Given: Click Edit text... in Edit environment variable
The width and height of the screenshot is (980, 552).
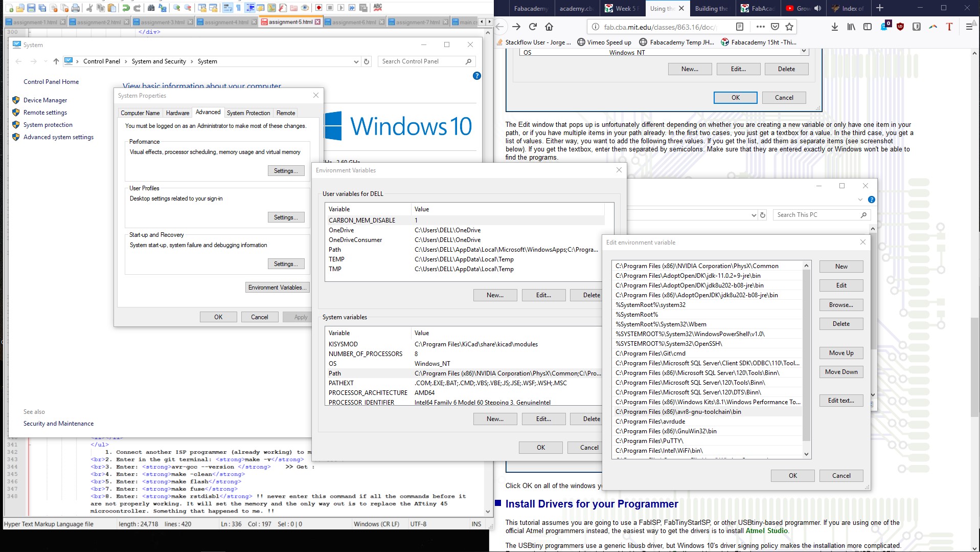Looking at the screenshot, I should (x=841, y=401).
